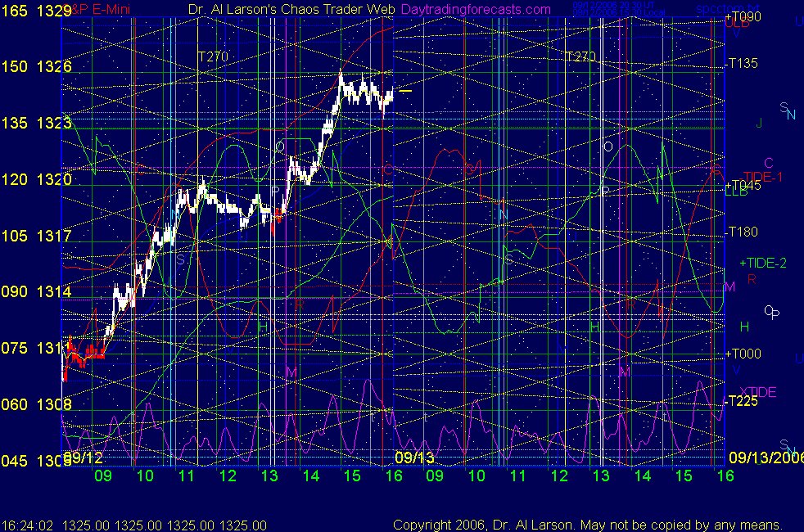Screen dimensions: 804x532
Task: Click the "15" hour label of 09/12 session
Action: pyautogui.click(x=352, y=476)
